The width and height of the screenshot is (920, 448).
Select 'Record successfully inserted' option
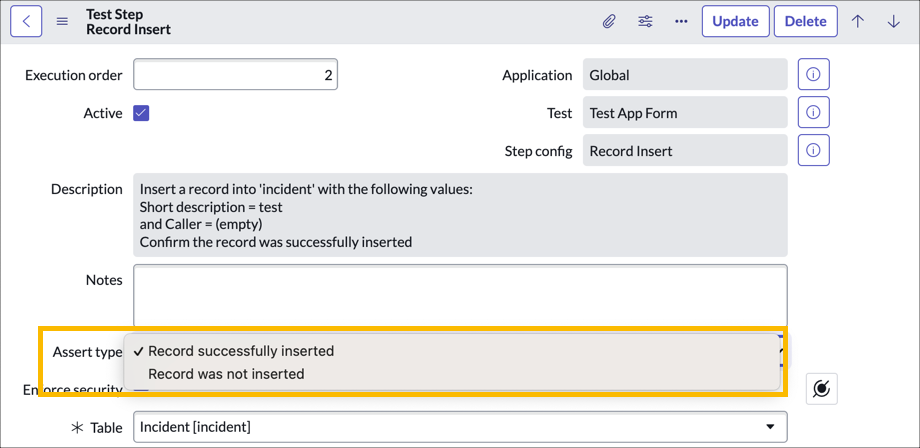(x=240, y=351)
